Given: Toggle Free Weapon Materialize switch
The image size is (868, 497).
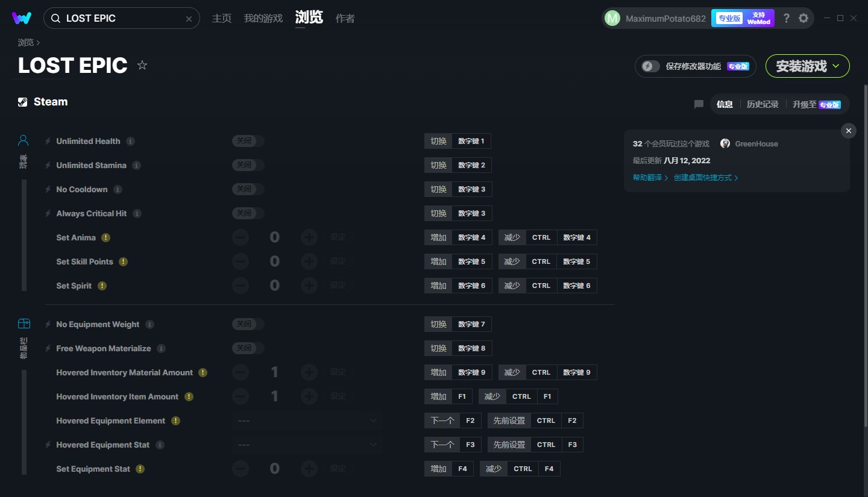Looking at the screenshot, I should 248,348.
